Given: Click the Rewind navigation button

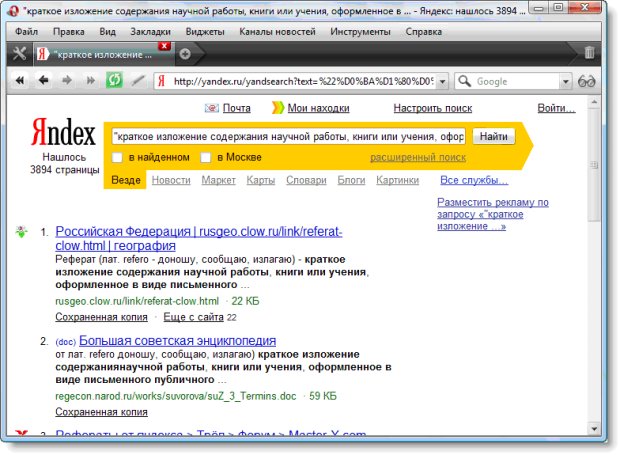Looking at the screenshot, I should coord(19,81).
